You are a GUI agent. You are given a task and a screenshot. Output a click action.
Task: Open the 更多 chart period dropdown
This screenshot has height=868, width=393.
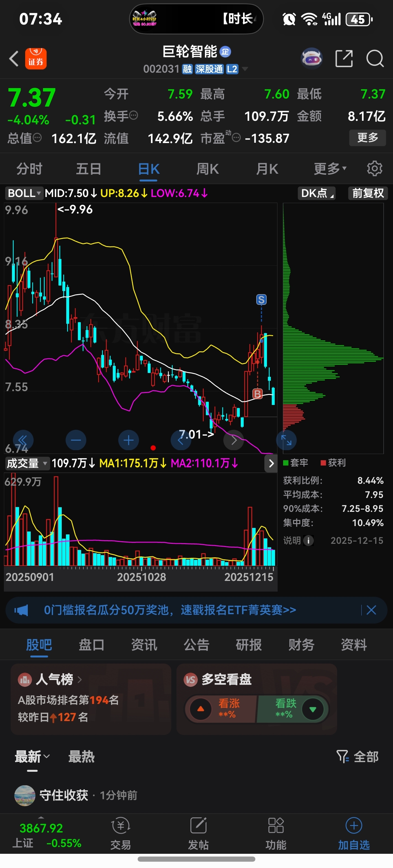click(330, 169)
